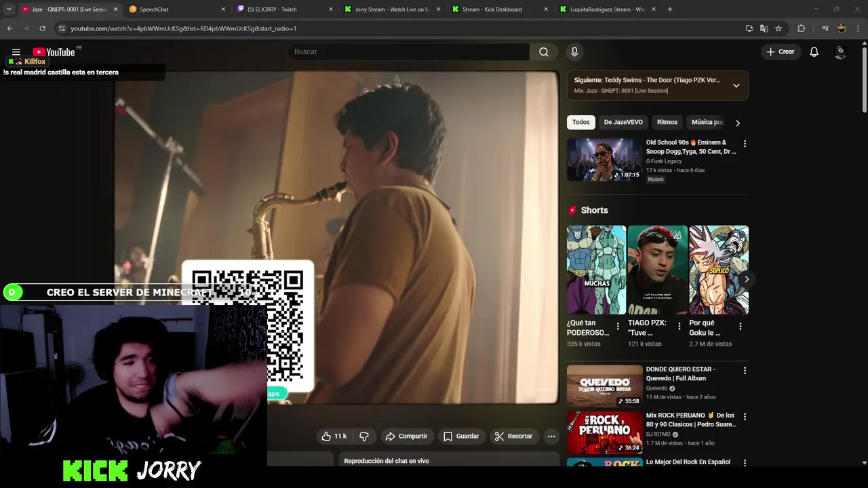
Task: Open Mix ROCK PERUANO thumbnail
Action: pos(604,432)
